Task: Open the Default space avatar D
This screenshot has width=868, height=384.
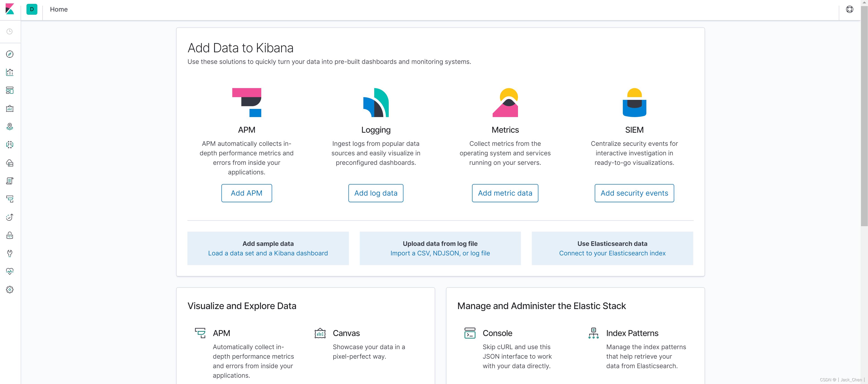Action: pyautogui.click(x=32, y=9)
